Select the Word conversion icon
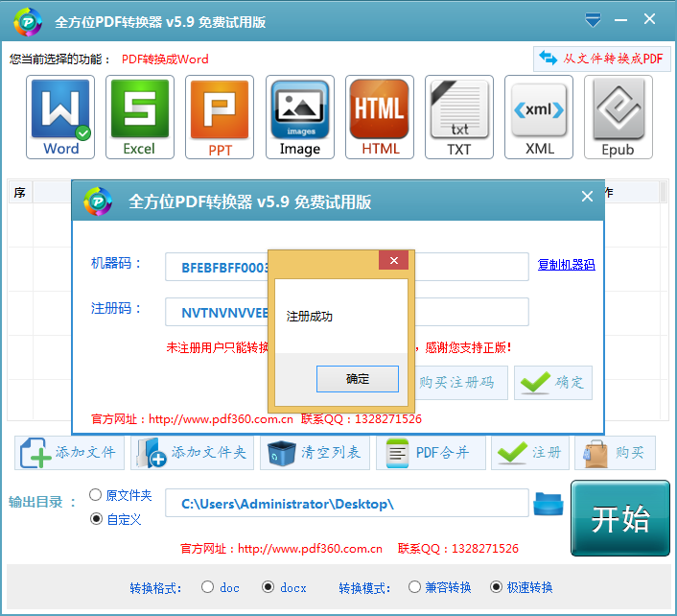This screenshot has height=616, width=677. point(60,117)
